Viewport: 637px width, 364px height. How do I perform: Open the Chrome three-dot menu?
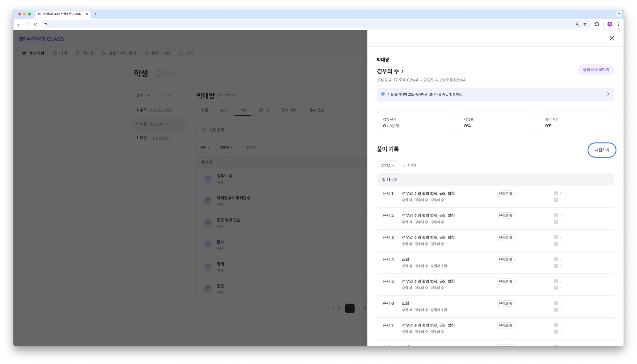point(618,24)
